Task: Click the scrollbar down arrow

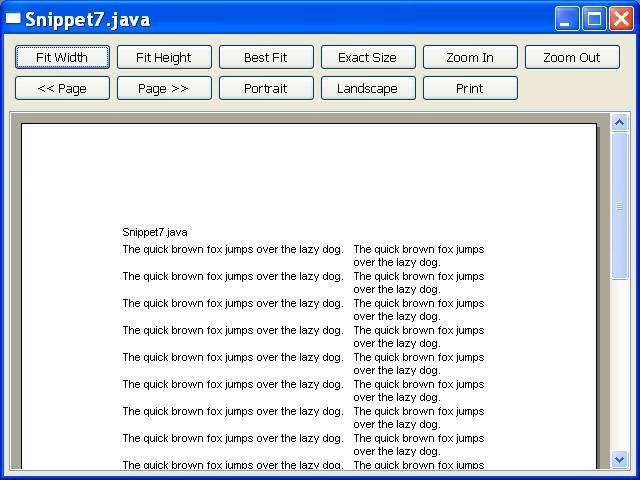Action: click(x=619, y=459)
